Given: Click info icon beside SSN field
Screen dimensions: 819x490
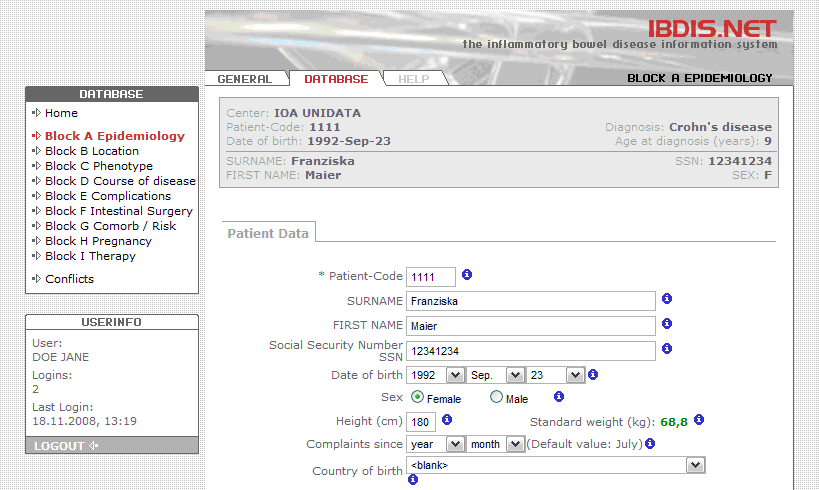Looking at the screenshot, I should 667,348.
